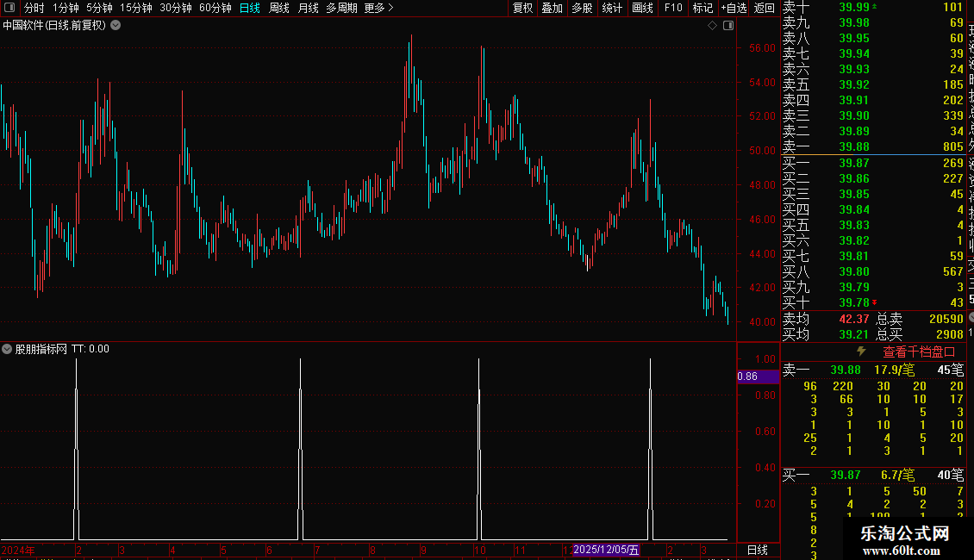Add stock to watchlist via +自选

pyautogui.click(x=734, y=8)
